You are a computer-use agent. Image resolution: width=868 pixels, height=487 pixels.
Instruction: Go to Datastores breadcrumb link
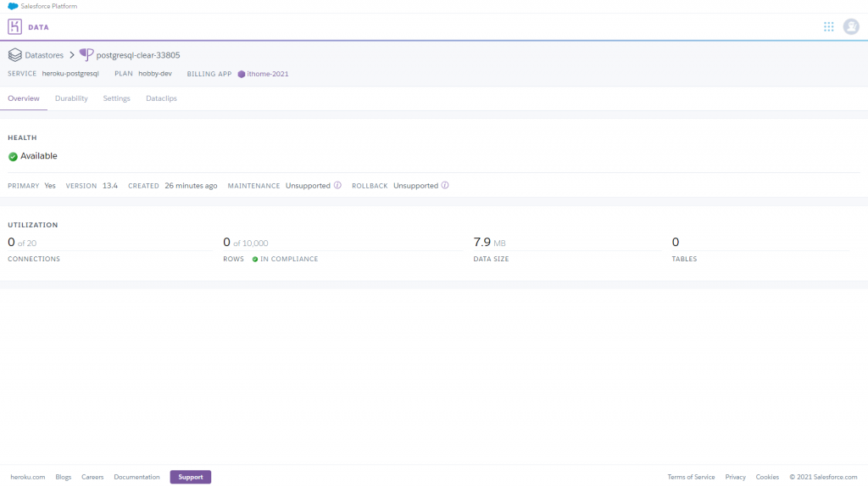point(44,55)
